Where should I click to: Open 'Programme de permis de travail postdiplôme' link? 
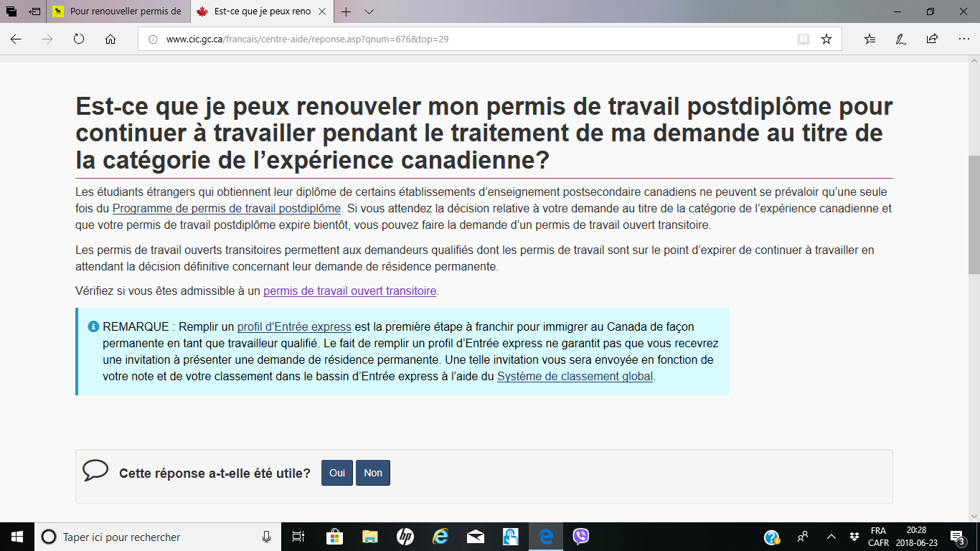[x=227, y=209]
